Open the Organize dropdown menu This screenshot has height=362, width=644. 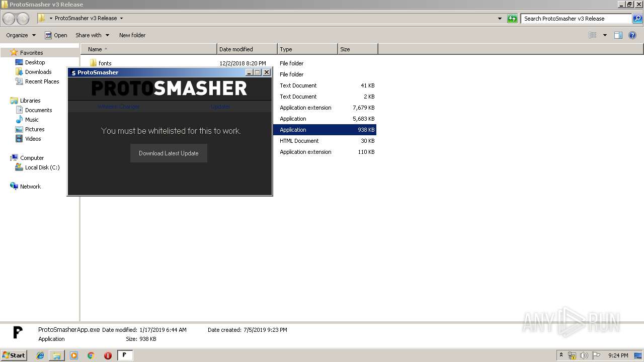coord(21,35)
